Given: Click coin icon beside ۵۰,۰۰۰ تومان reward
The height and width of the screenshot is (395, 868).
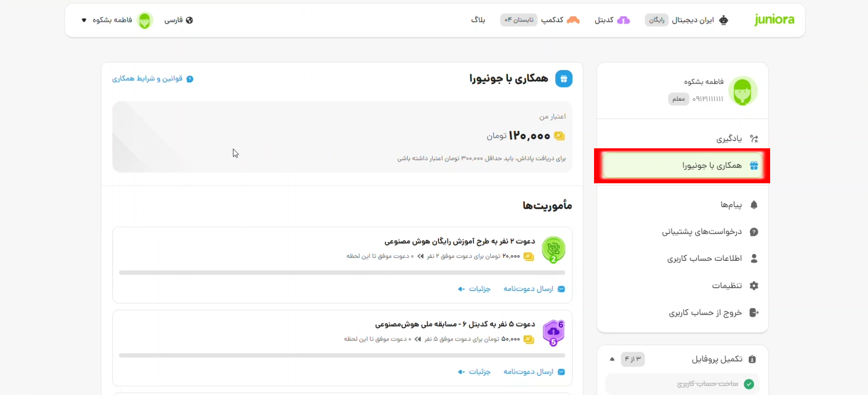Looking at the screenshot, I should [x=528, y=340].
